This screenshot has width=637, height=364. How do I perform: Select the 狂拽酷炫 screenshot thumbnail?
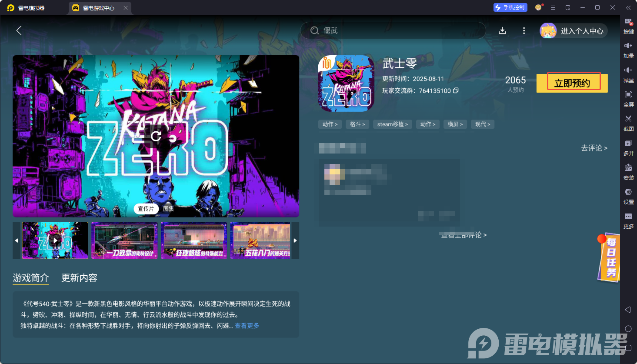pyautogui.click(x=194, y=240)
